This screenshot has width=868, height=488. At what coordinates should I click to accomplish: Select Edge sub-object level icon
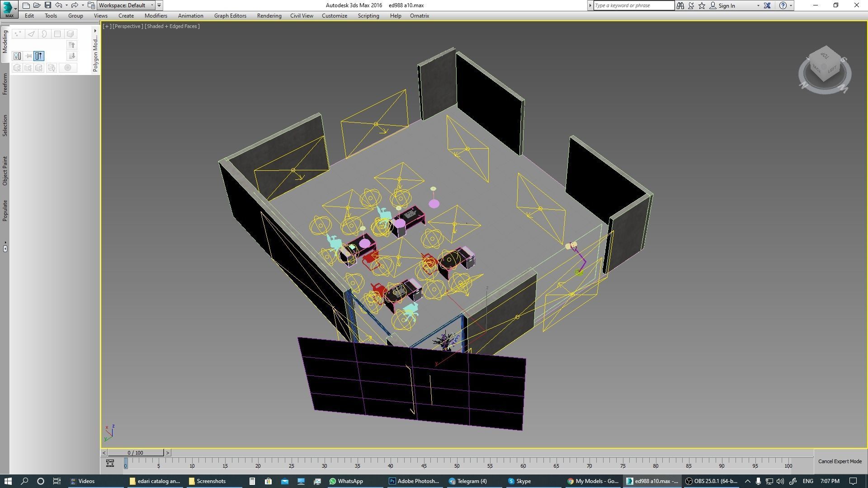(x=31, y=34)
